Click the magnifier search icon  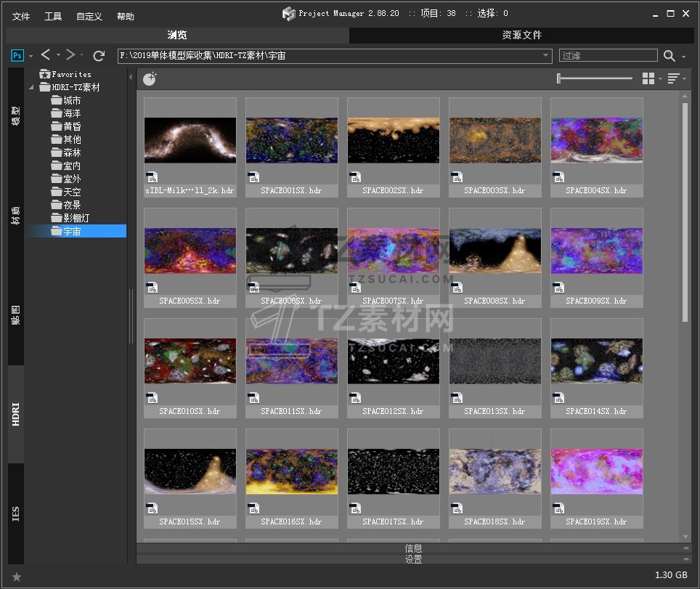669,56
